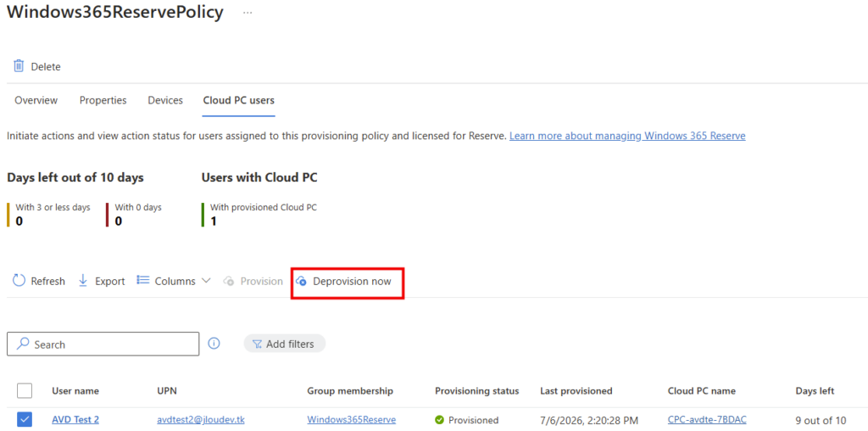The height and width of the screenshot is (431, 868).
Task: Click the Columns list icon
Action: (x=143, y=280)
